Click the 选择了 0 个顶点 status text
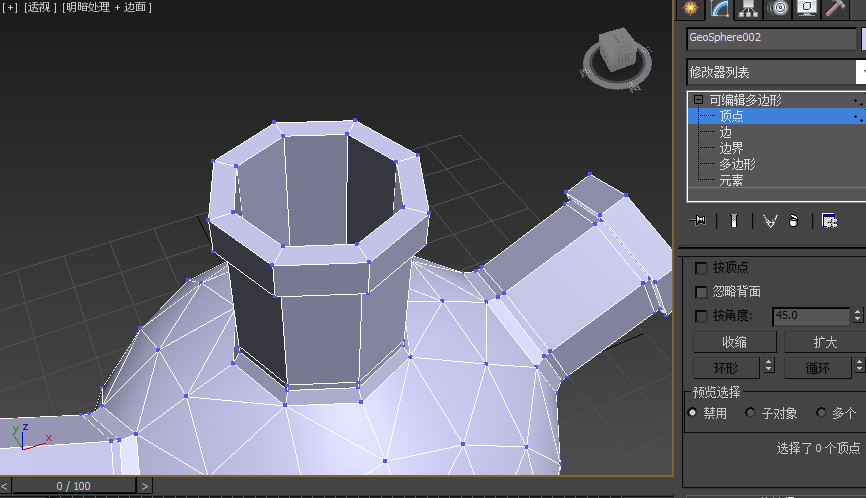Viewport: 866px width, 498px height. [x=818, y=448]
